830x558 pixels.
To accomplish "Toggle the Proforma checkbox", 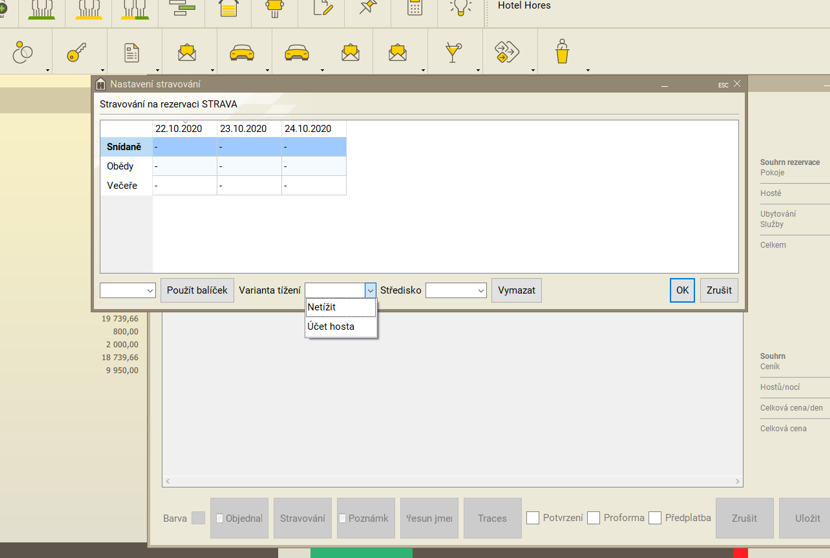I will [x=594, y=518].
